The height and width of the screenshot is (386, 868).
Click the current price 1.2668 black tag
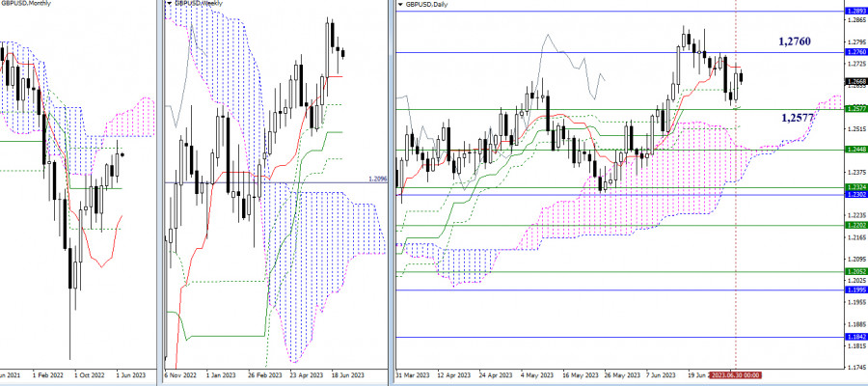click(854, 80)
